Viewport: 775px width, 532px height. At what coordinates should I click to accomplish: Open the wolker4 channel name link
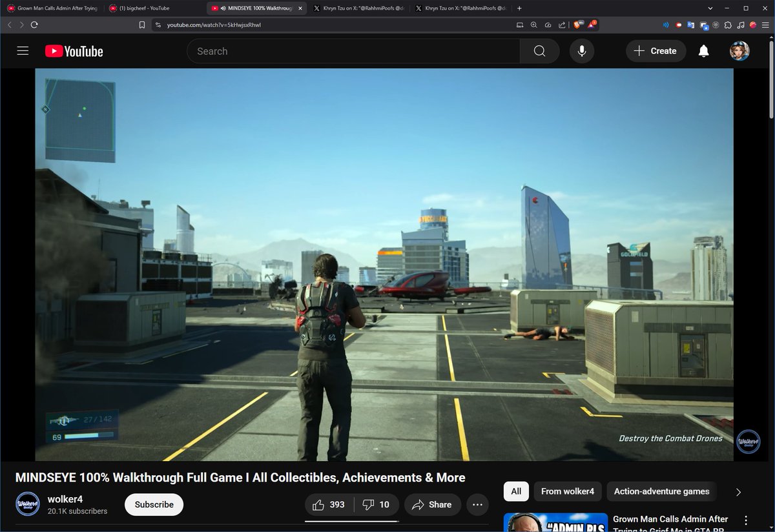[x=65, y=499]
